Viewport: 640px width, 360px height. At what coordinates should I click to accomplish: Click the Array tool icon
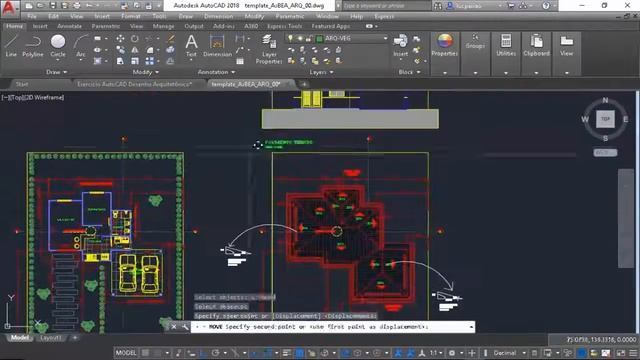click(150, 61)
